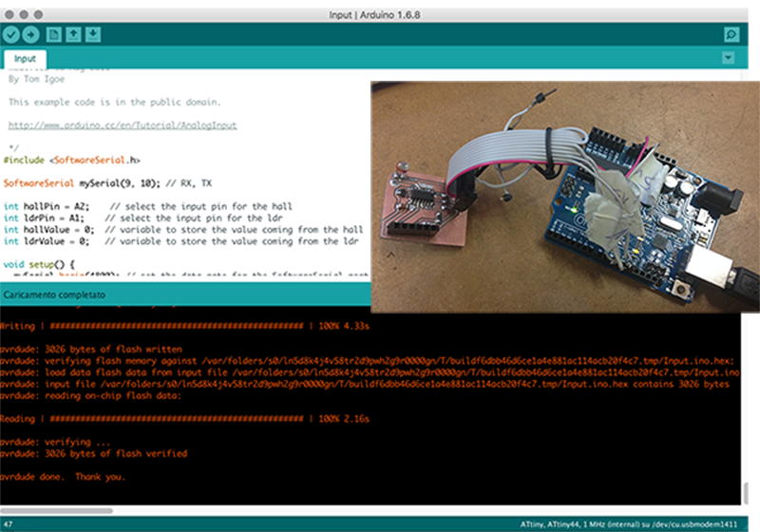This screenshot has height=532, width=760.
Task: Click the window title 'Input | Arduino 1.6.8'
Action: pos(374,15)
